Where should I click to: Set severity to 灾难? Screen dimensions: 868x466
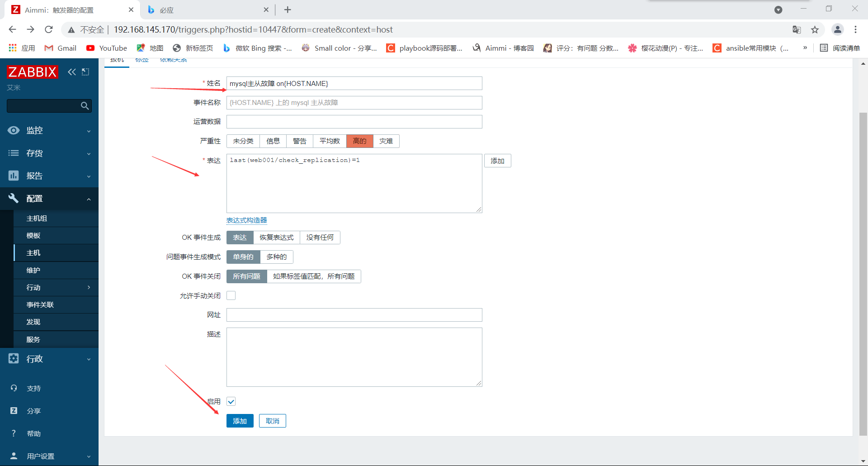pos(386,141)
